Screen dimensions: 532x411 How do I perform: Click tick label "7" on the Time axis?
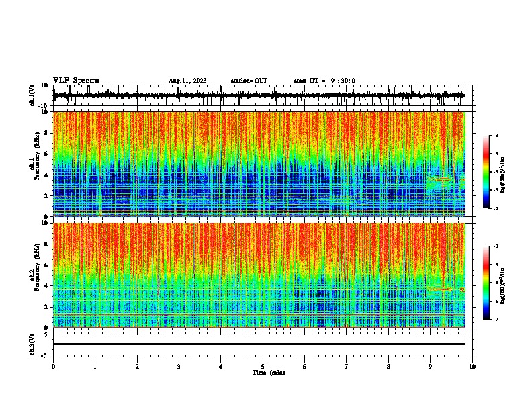pyautogui.click(x=347, y=367)
